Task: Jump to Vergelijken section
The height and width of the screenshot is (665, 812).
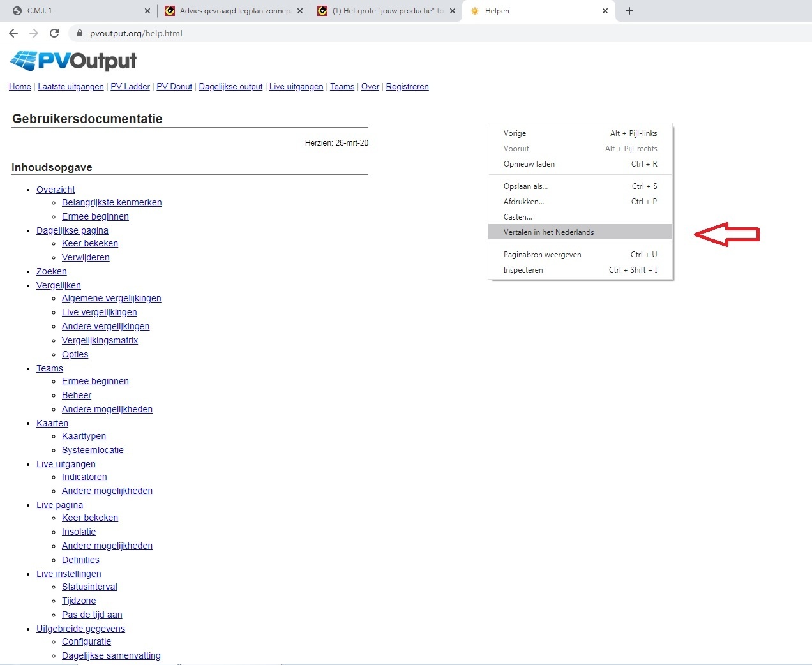Action: point(59,285)
